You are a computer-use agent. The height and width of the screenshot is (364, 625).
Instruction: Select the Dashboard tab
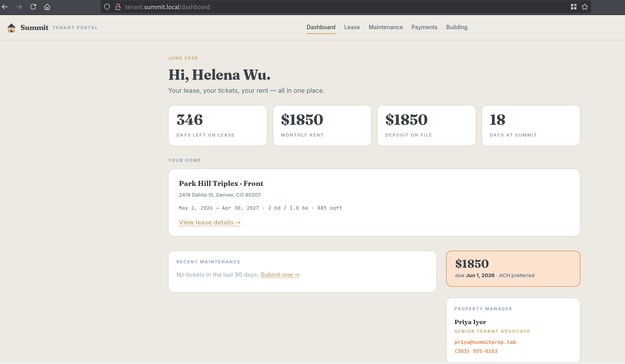[321, 27]
